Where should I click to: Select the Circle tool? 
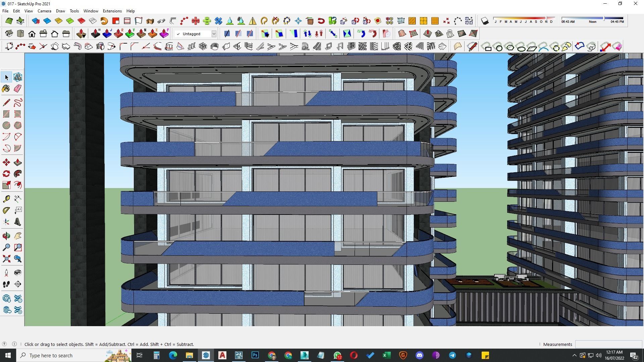pos(6,125)
